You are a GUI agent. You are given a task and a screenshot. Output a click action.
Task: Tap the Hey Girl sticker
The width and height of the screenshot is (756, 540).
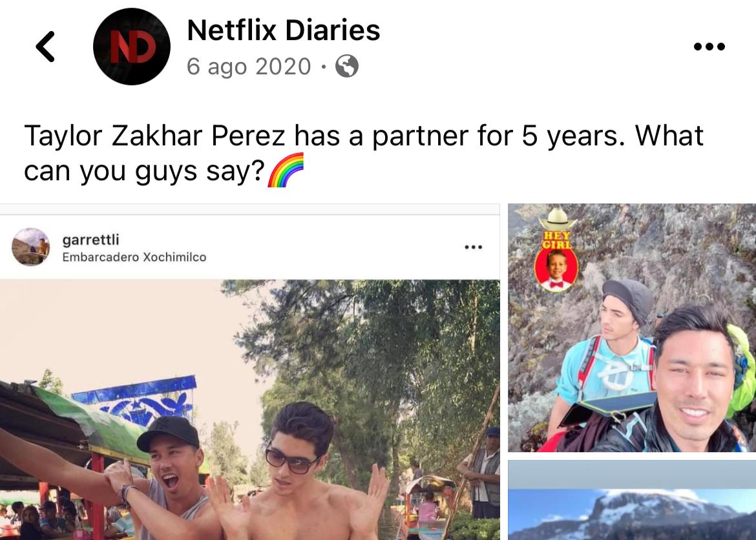556,250
